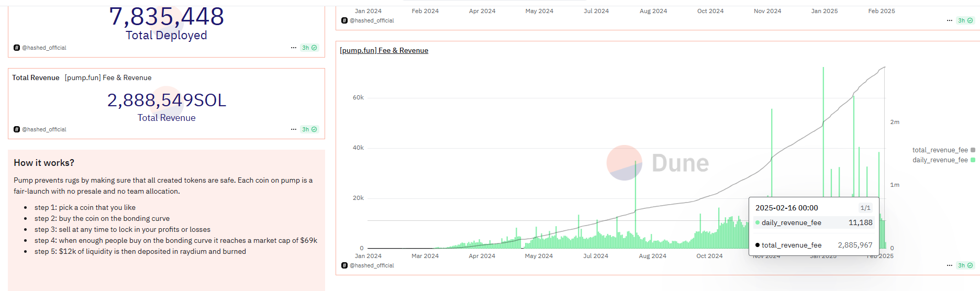
Task: Click the Dune watermark logo on the chart
Action: click(658, 163)
